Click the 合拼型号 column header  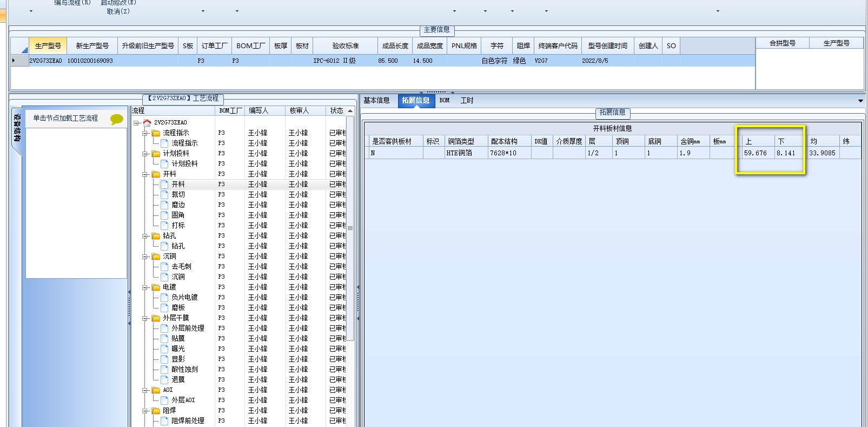pos(783,43)
